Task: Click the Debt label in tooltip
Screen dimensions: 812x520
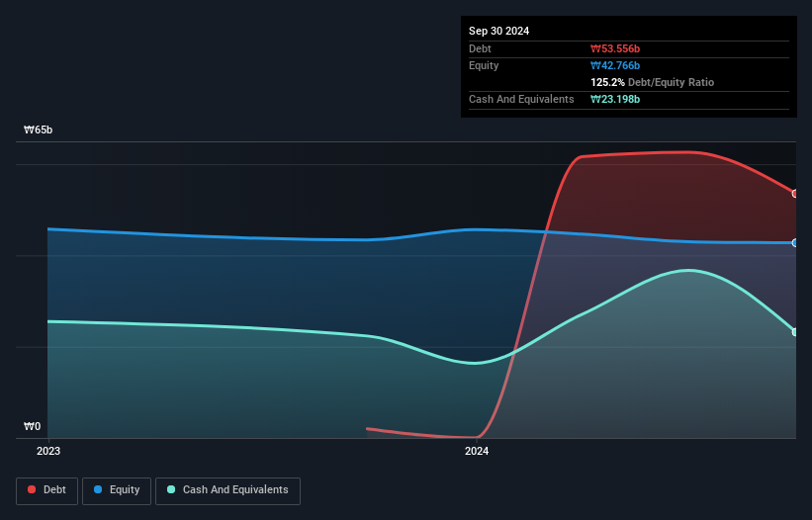Action: 480,48
